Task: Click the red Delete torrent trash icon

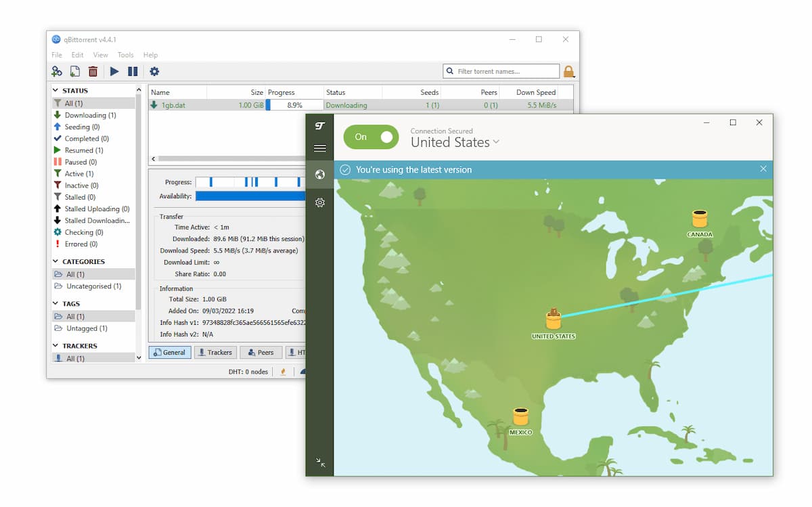Action: point(93,71)
